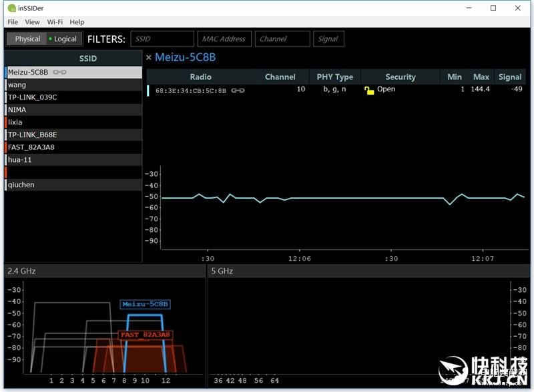This screenshot has width=534, height=392.
Task: Minimize the inSSIDer window
Action: tap(469, 8)
